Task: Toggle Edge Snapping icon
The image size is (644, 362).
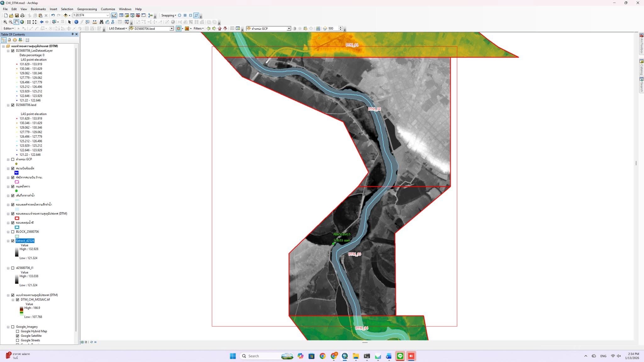Action: pyautogui.click(x=196, y=15)
